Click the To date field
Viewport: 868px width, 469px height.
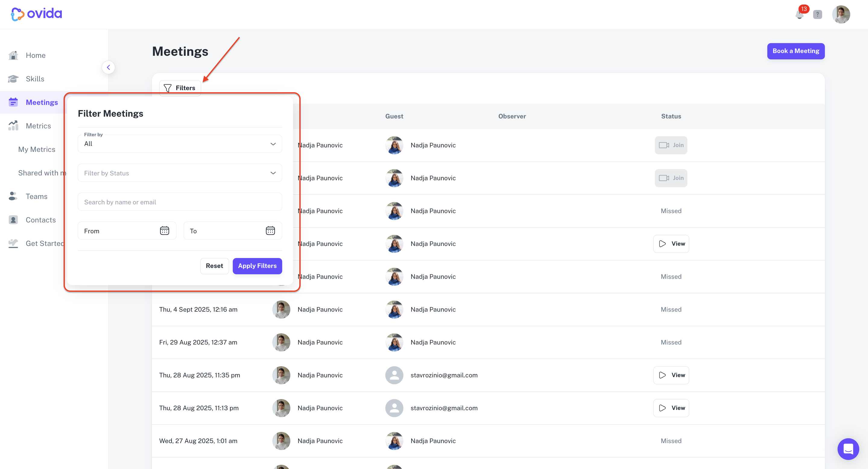[x=232, y=231]
